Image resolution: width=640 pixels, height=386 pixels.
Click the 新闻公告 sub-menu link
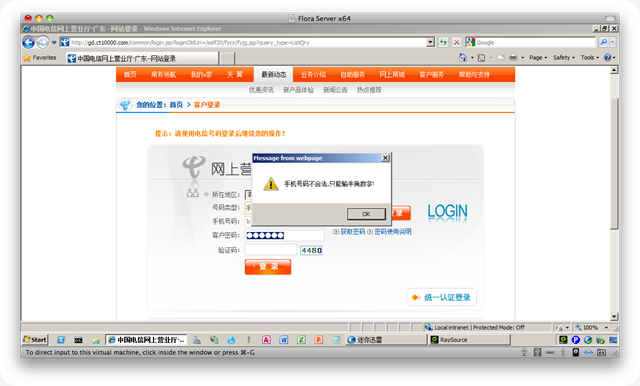pos(335,90)
